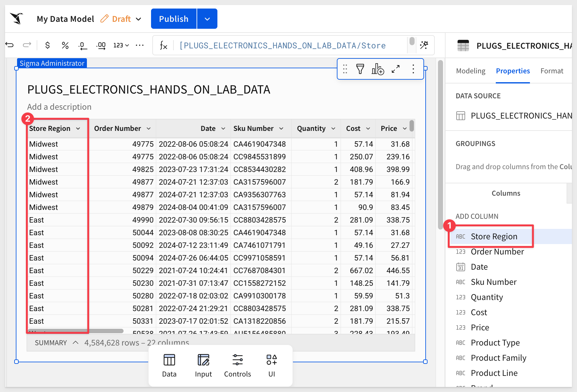This screenshot has height=392, width=577.
Task: Click the table icon in the side panel header
Action: pyautogui.click(x=463, y=46)
